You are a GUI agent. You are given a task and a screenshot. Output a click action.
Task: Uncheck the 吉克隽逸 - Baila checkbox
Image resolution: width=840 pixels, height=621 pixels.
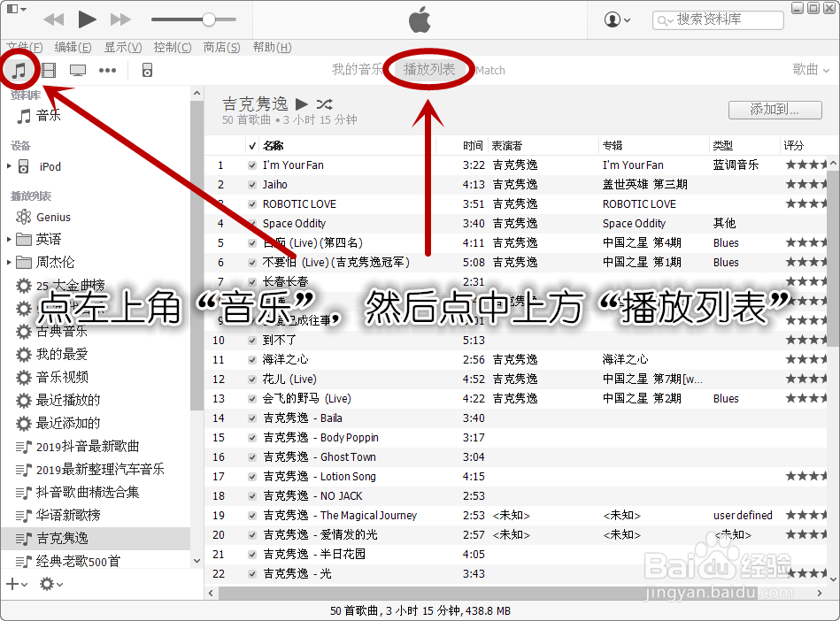[251, 418]
